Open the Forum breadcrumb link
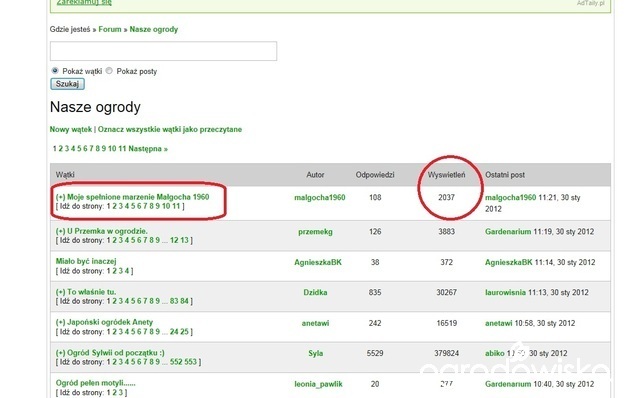The height and width of the screenshot is (398, 640). click(x=110, y=29)
